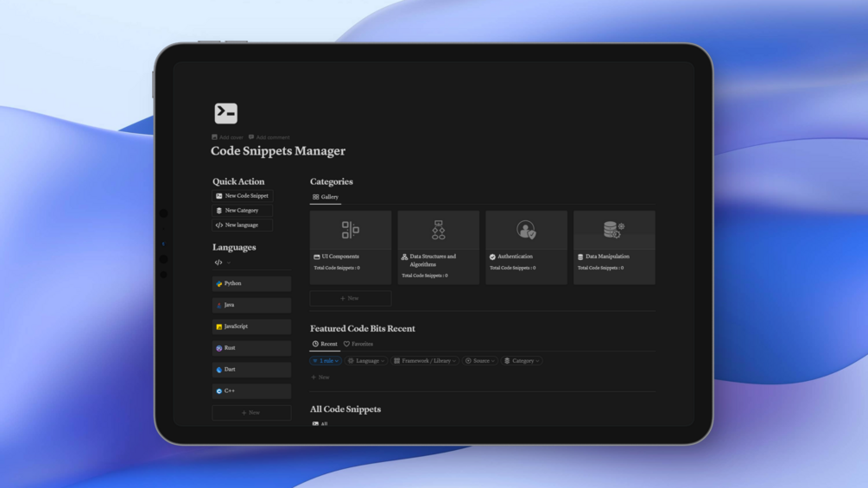Open the Rust language entry
Screen dimensions: 868x488
[251, 348]
